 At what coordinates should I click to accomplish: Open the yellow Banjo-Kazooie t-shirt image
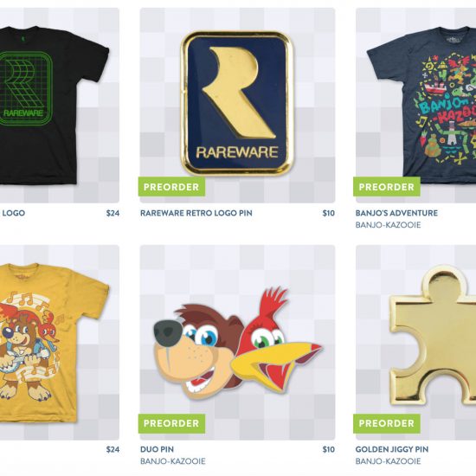(60, 343)
